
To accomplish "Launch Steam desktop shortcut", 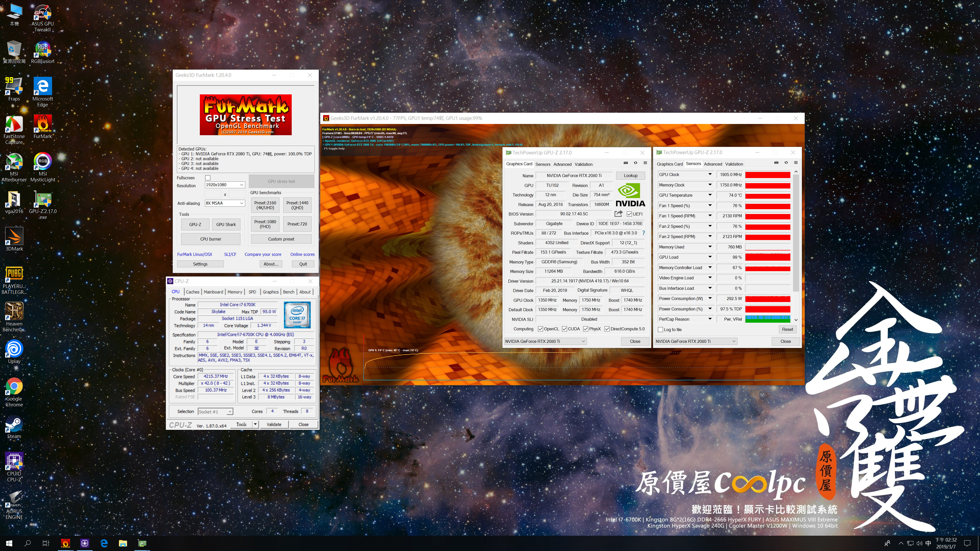I will point(14,428).
